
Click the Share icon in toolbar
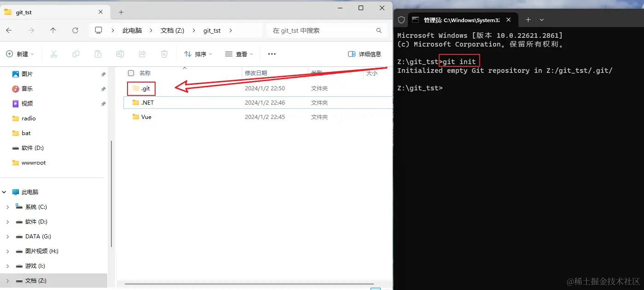(142, 54)
